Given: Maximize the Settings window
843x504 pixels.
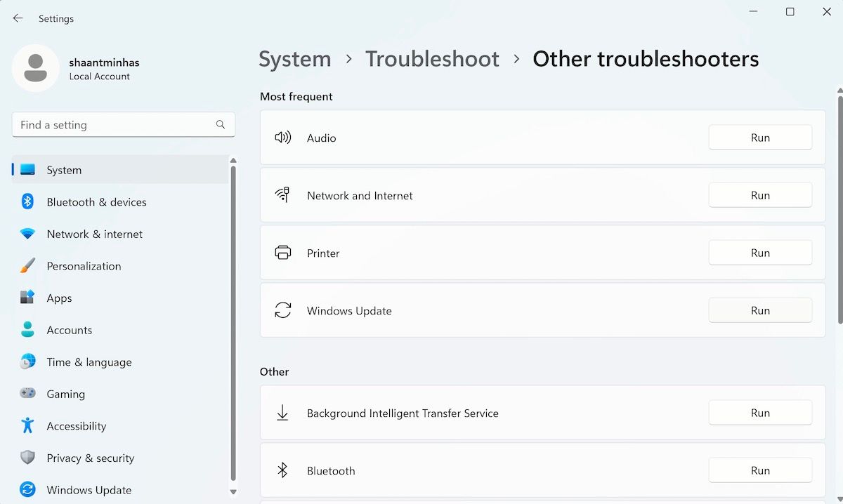Looking at the screenshot, I should pos(790,12).
